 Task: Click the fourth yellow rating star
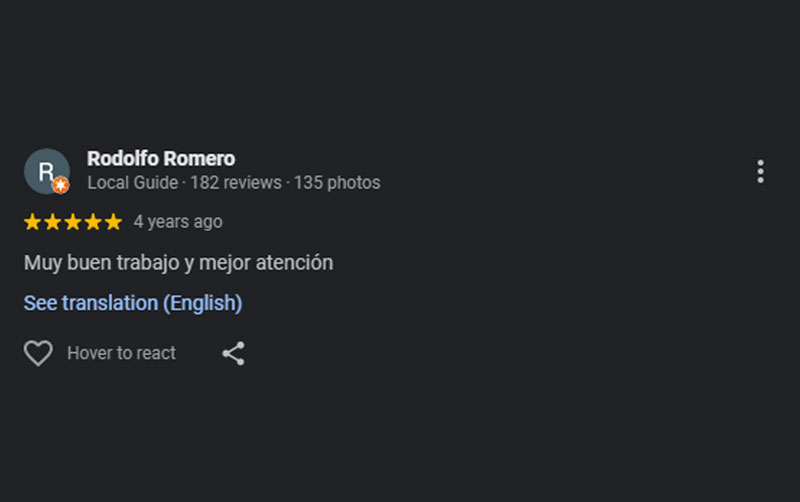point(93,222)
